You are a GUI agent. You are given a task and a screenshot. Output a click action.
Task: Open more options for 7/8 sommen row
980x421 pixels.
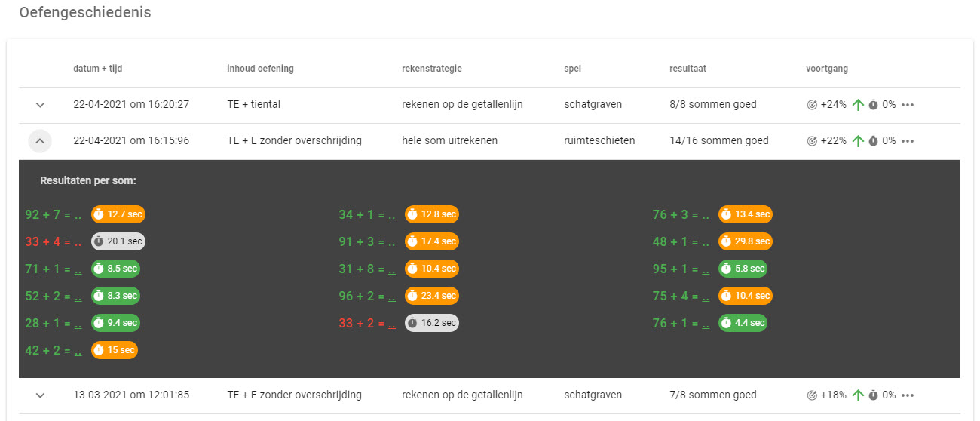pyautogui.click(x=908, y=395)
